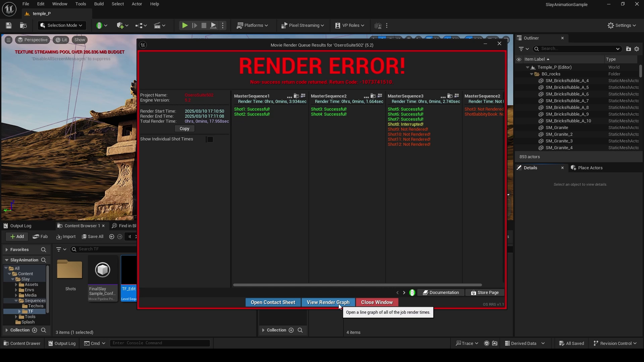Open the Actor menu
Screen dimensions: 644x362
pos(137,4)
